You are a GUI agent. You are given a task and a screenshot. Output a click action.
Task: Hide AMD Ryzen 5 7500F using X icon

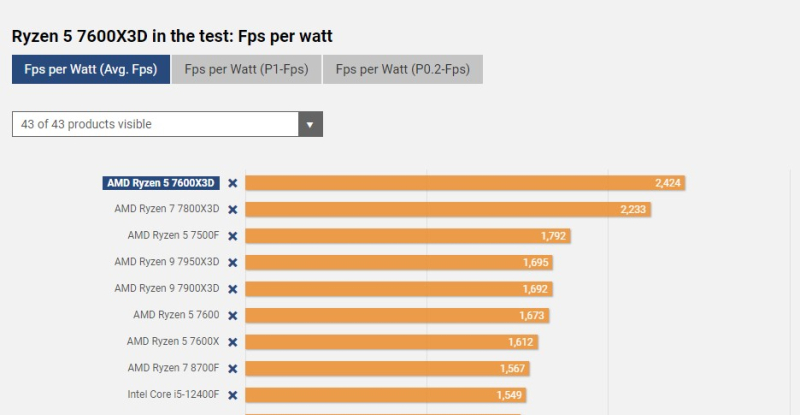[x=232, y=236]
